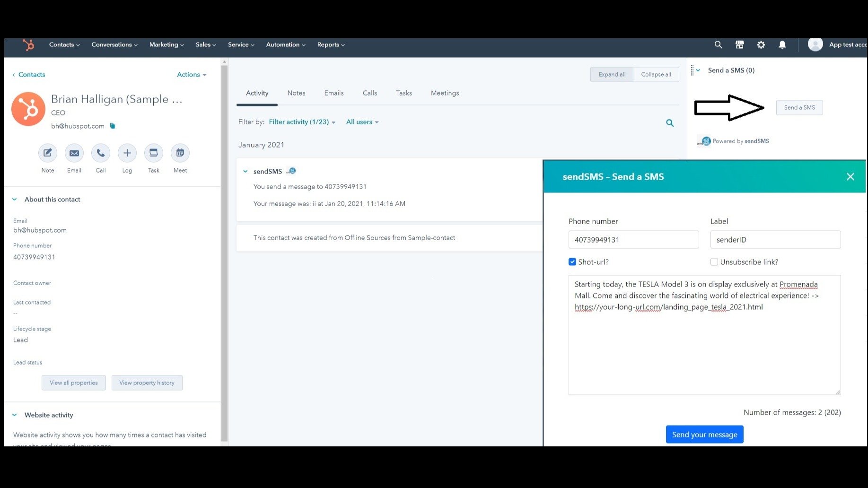Enable the Unsubscribe link checkbox
This screenshot has height=488, width=868.
click(x=714, y=262)
